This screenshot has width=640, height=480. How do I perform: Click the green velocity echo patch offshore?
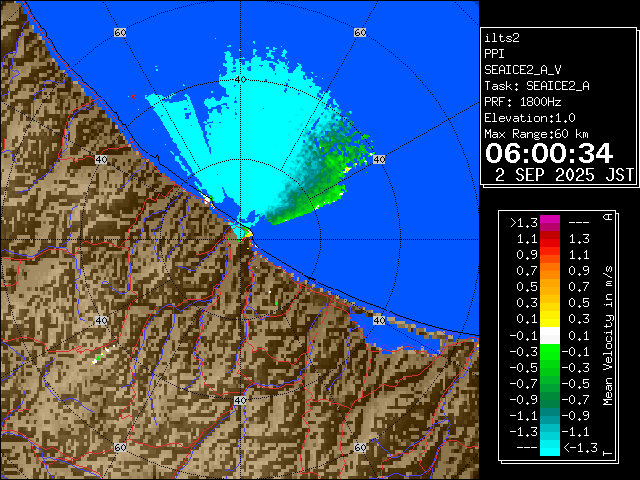(320, 170)
